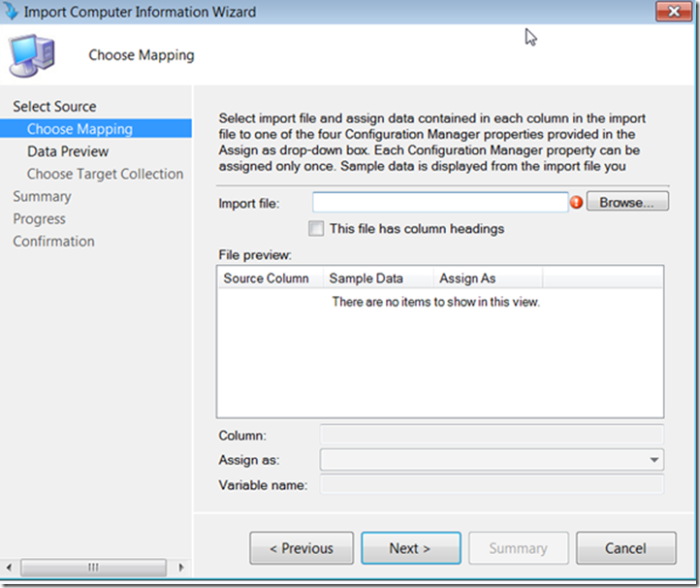Click the wizard computer icon in header
Viewport: 700px width, 588px height.
click(x=32, y=56)
